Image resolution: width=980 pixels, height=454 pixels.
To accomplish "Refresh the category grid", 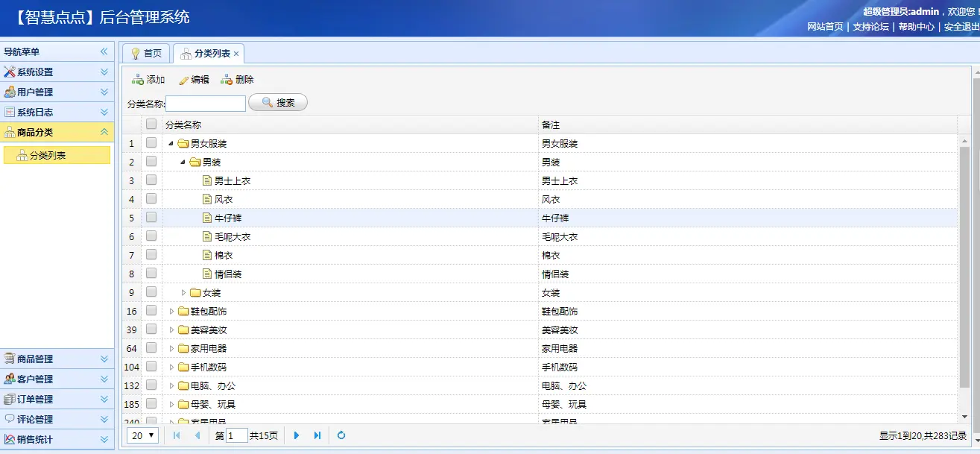I will [x=341, y=435].
